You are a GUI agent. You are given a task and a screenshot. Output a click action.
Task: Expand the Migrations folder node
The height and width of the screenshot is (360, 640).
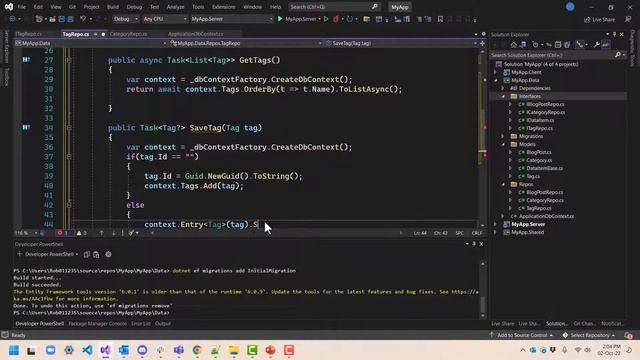coord(503,136)
